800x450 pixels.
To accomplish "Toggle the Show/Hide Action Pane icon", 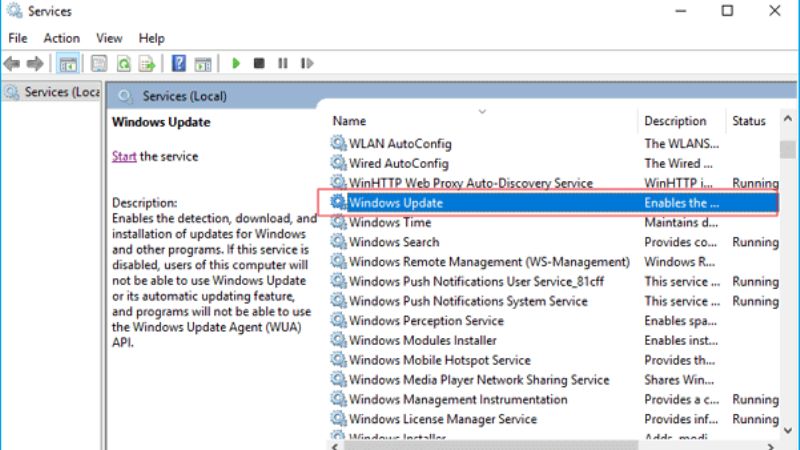I will 203,64.
